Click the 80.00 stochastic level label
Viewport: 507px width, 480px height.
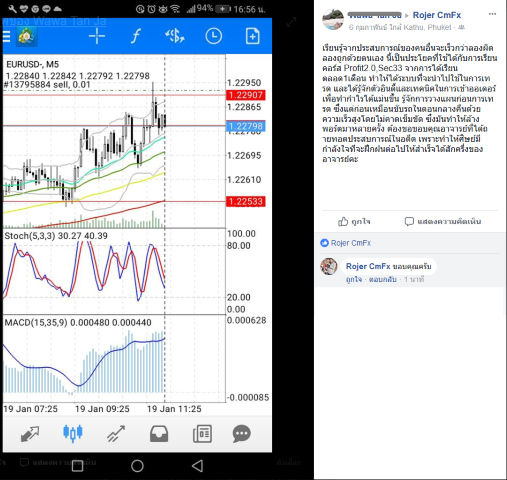(x=238, y=246)
